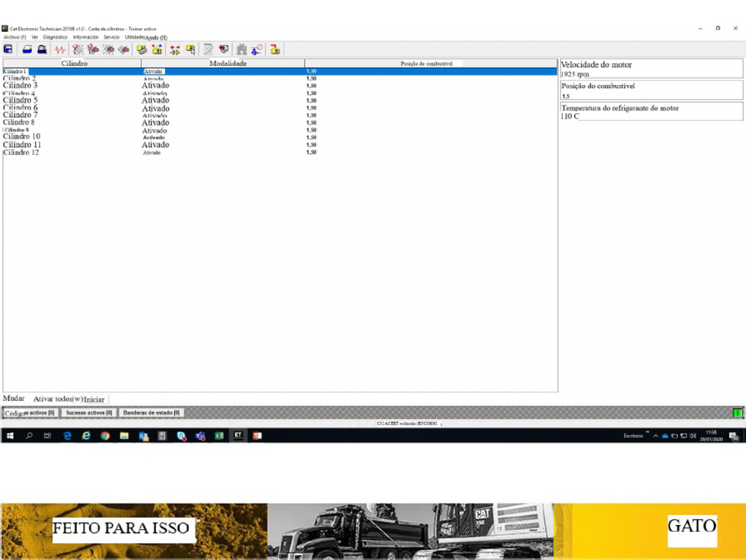The width and height of the screenshot is (746, 560).
Task: Click the gray castle-shaped toolbar icon
Action: pos(242,50)
